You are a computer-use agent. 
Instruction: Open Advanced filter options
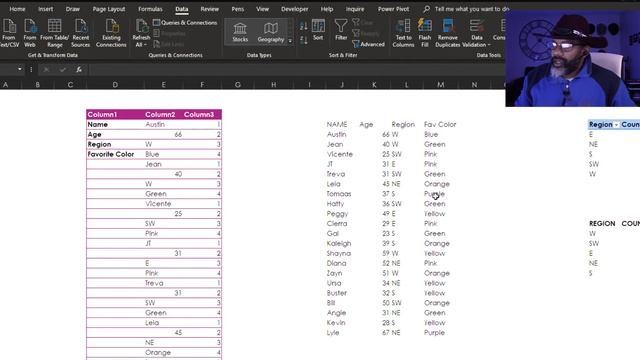click(x=369, y=44)
